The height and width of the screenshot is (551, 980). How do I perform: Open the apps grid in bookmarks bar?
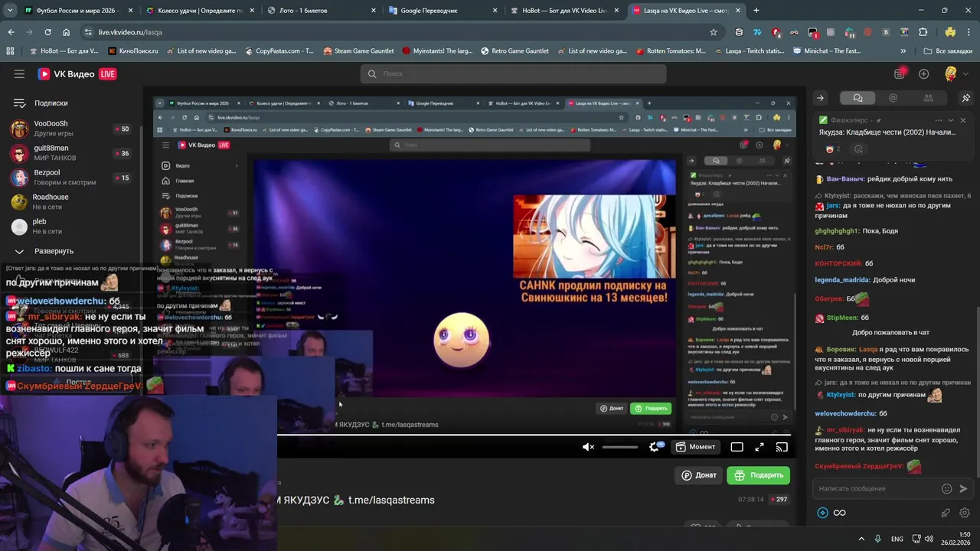10,51
